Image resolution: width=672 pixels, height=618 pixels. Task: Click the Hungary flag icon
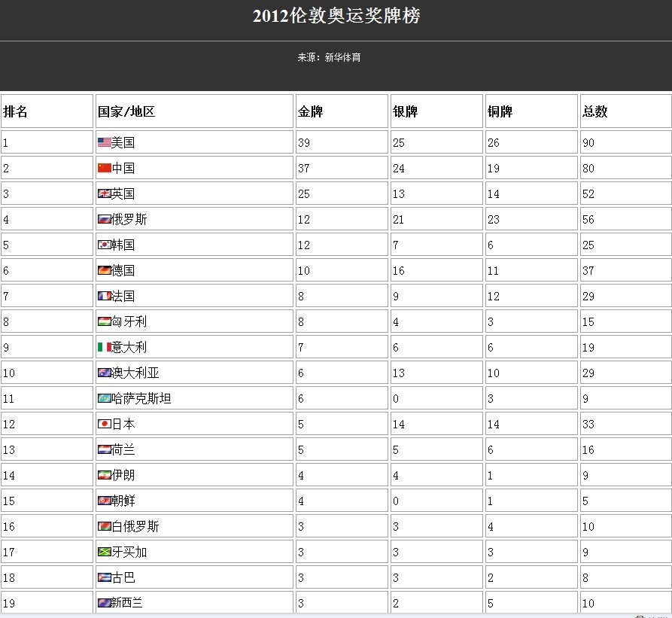(104, 321)
